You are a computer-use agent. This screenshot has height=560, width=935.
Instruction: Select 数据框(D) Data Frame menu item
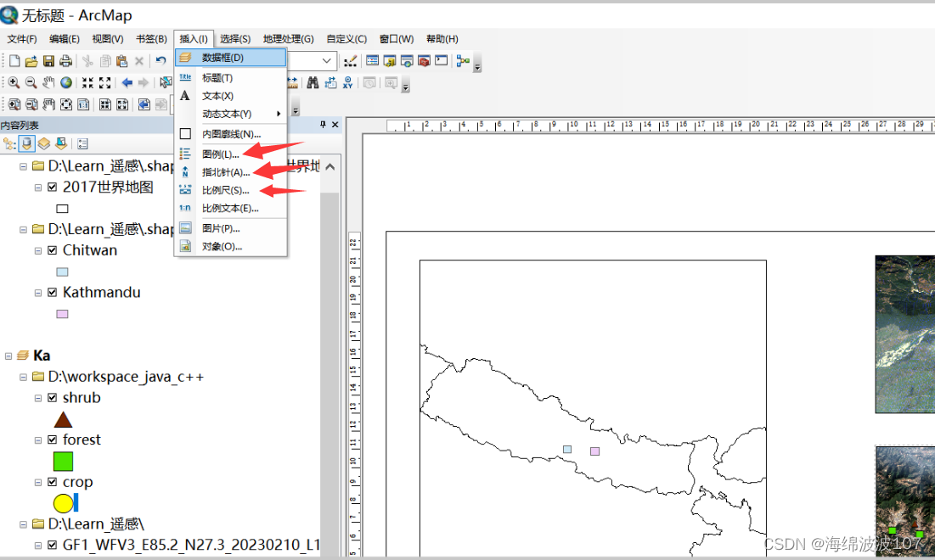[231, 58]
